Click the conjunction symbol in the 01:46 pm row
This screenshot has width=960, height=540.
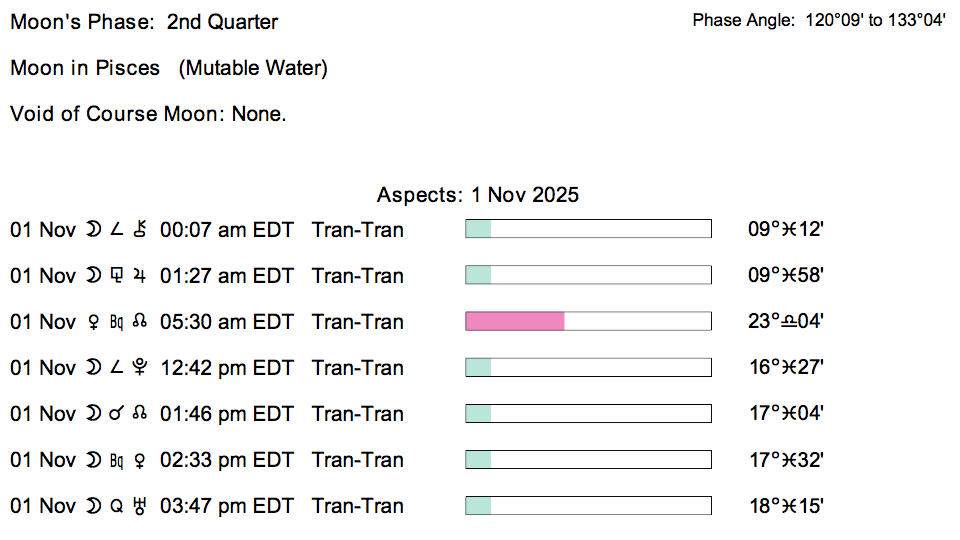[x=115, y=414]
